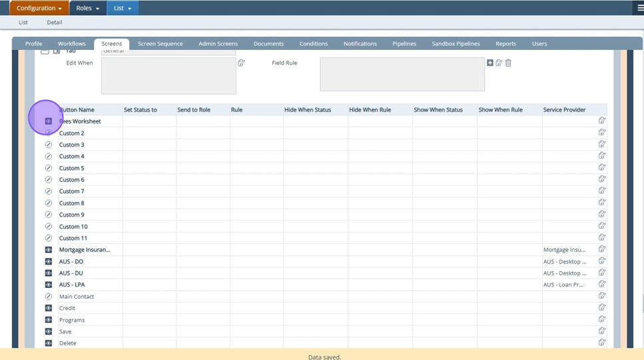Viewport: 644px width, 360px height.
Task: Open the List dropdown in top bar
Action: pos(123,8)
